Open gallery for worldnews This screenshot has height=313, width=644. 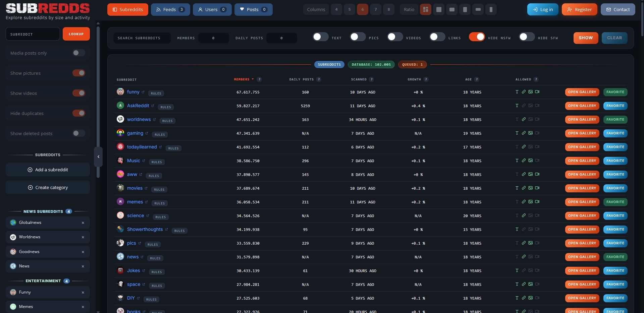coord(582,120)
